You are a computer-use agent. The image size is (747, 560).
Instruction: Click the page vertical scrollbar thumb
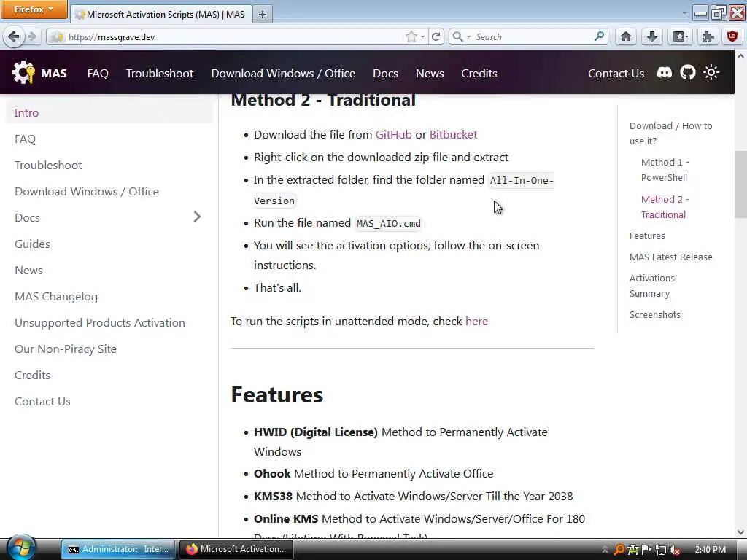740,184
